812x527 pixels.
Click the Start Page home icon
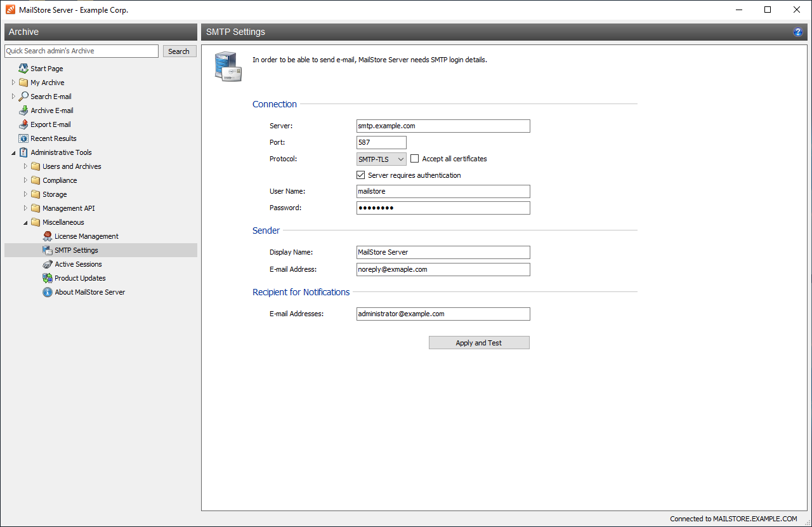pyautogui.click(x=23, y=69)
